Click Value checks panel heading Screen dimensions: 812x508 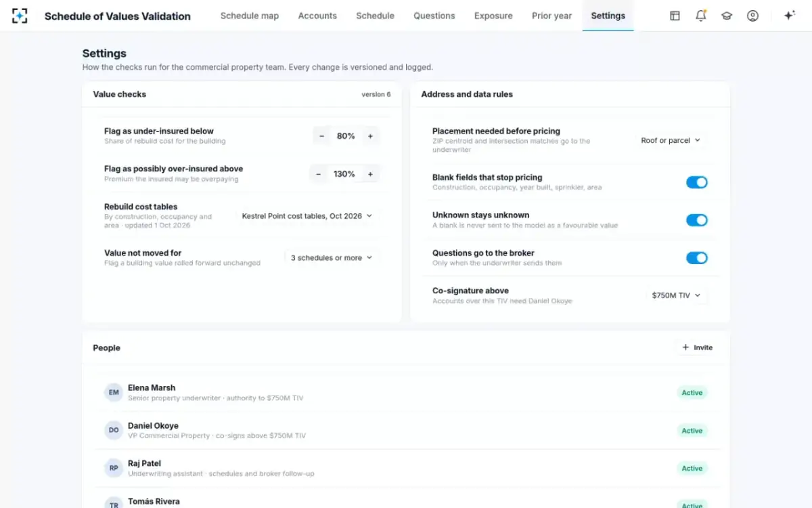click(120, 94)
